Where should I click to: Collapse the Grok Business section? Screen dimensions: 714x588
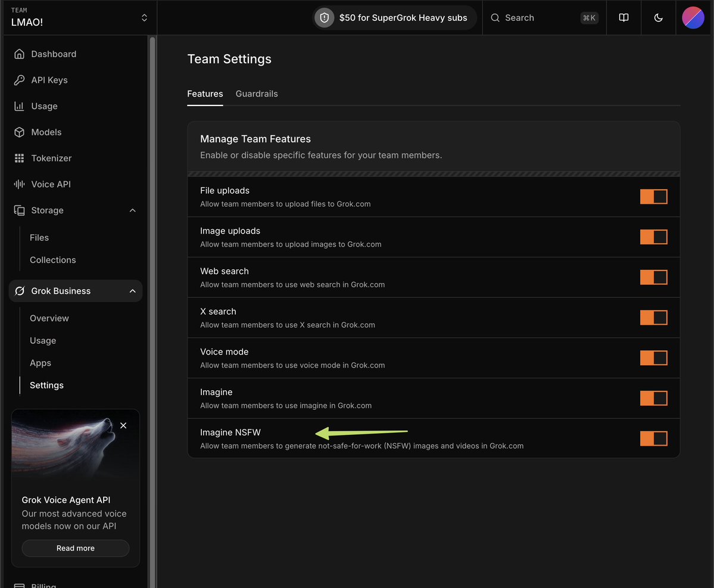click(132, 291)
